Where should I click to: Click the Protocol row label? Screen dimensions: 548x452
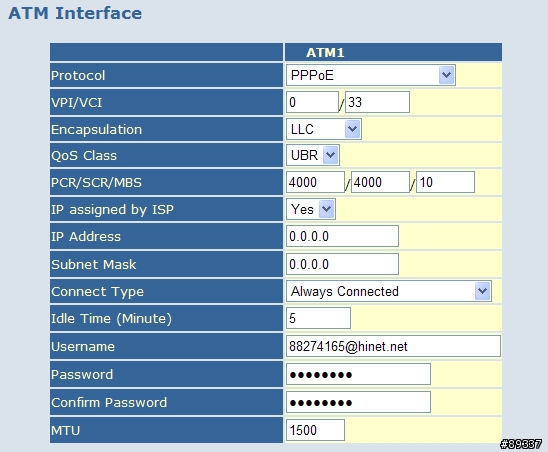78,75
